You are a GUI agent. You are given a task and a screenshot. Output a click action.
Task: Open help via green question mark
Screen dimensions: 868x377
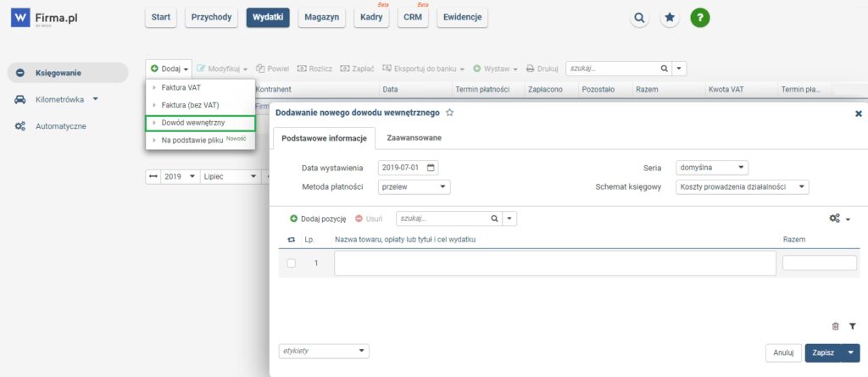699,18
